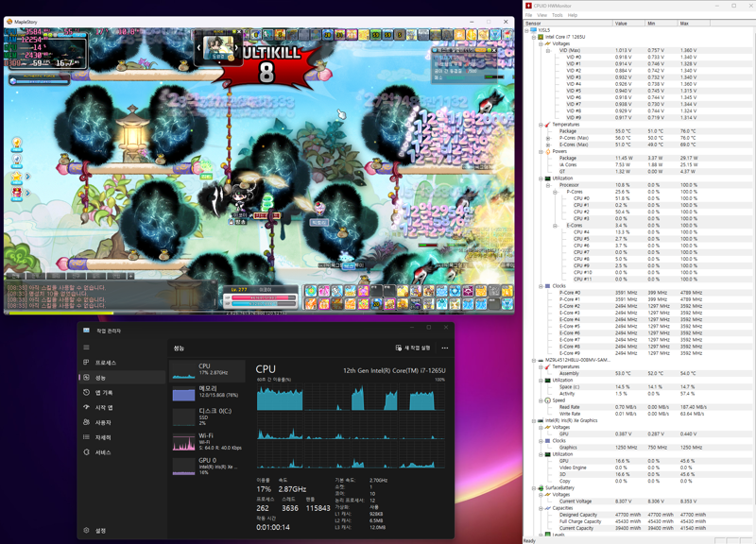Collapse the P-Cores utilization node
The height and width of the screenshot is (544, 756).
pos(555,192)
